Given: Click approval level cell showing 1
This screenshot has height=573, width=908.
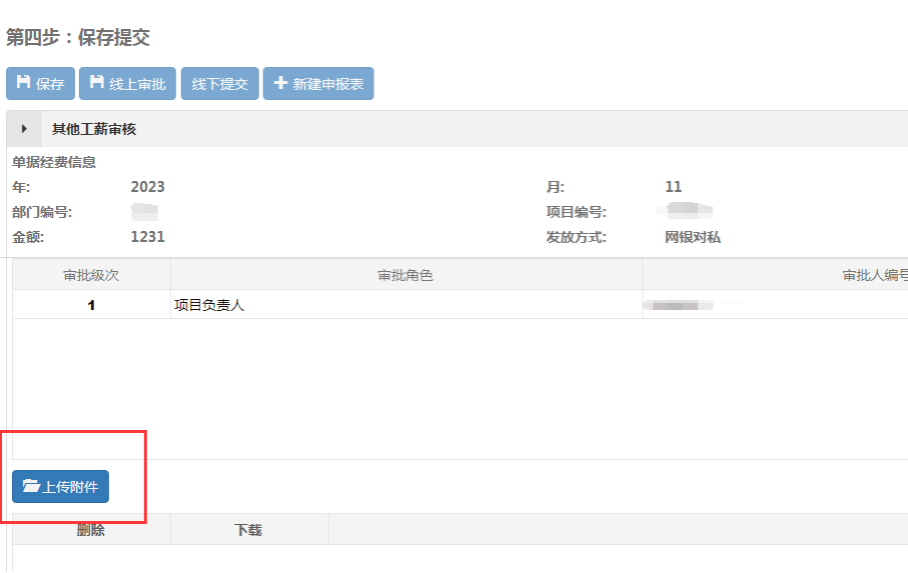Looking at the screenshot, I should tap(91, 305).
